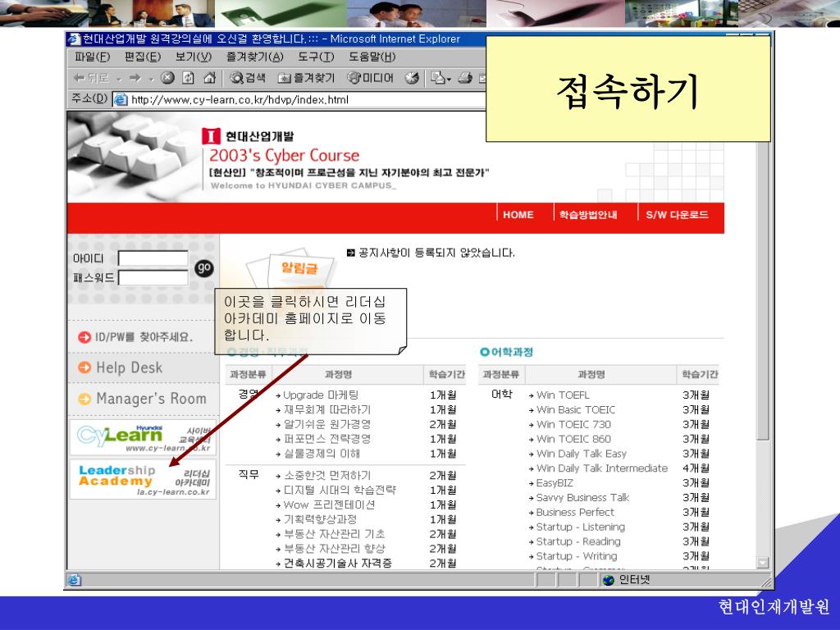Open the 디지털 시대의 학습전략 course
The image size is (840, 630).
[x=340, y=490]
